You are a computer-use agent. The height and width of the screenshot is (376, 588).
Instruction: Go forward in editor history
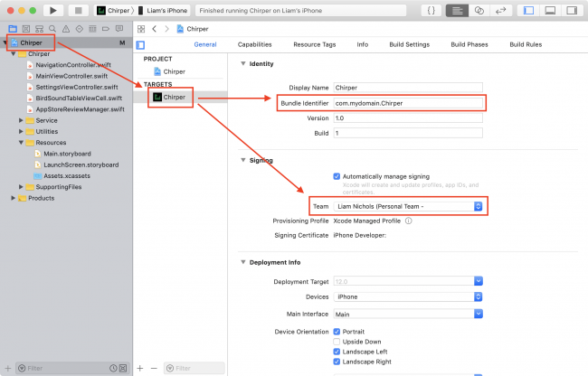pyautogui.click(x=166, y=29)
